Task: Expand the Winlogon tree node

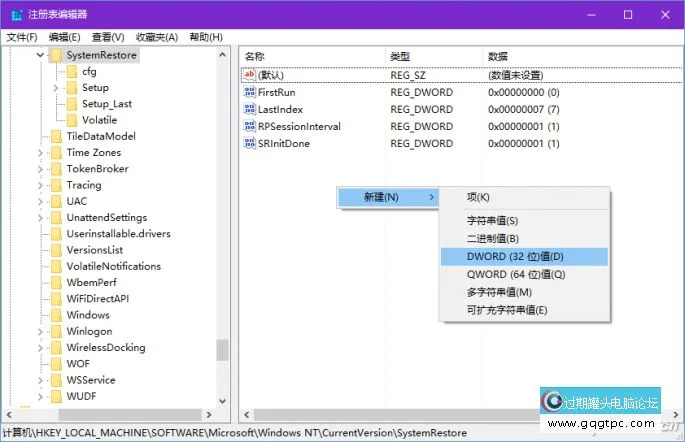Action: pyautogui.click(x=40, y=332)
